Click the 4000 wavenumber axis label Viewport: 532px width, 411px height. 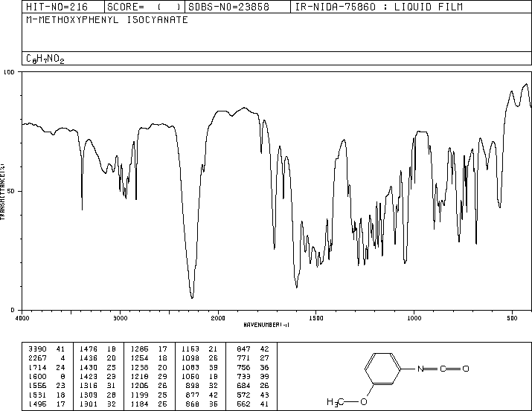[x=22, y=318]
